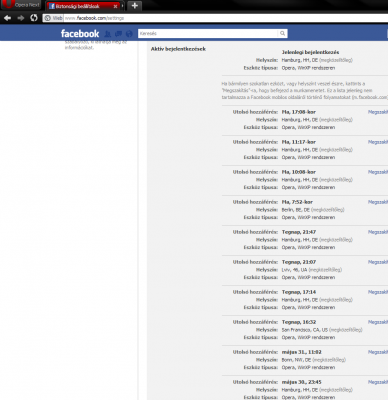The image size is (388, 400).
Task: Click the Web security badge in address bar
Action: click(53, 18)
